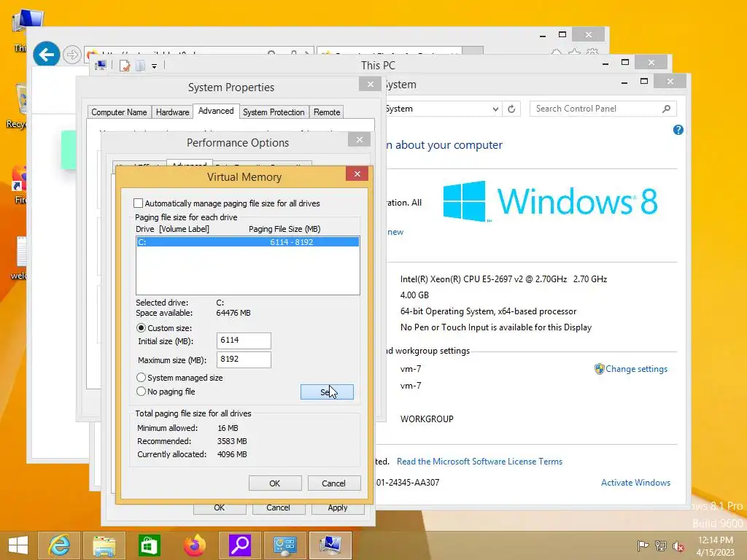Select the Custom size radio button
This screenshot has width=747, height=560.
coord(141,328)
